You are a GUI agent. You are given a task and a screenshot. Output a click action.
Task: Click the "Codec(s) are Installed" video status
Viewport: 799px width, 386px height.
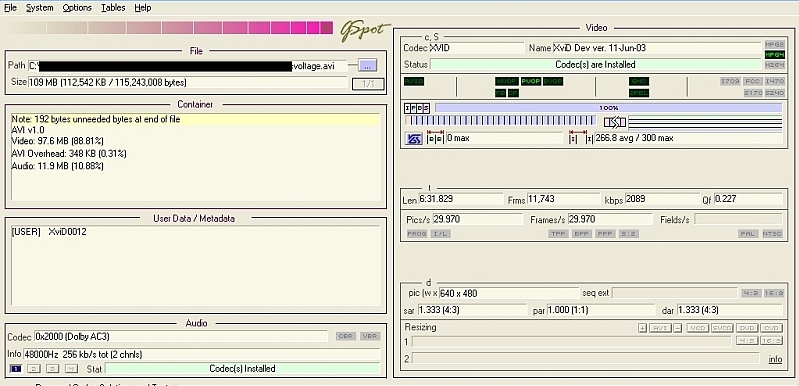click(595, 65)
